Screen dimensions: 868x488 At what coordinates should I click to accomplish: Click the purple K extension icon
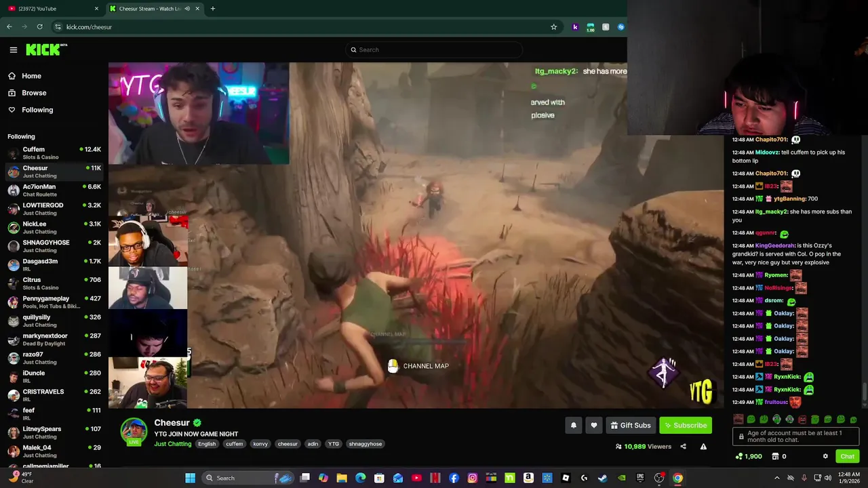[575, 27]
